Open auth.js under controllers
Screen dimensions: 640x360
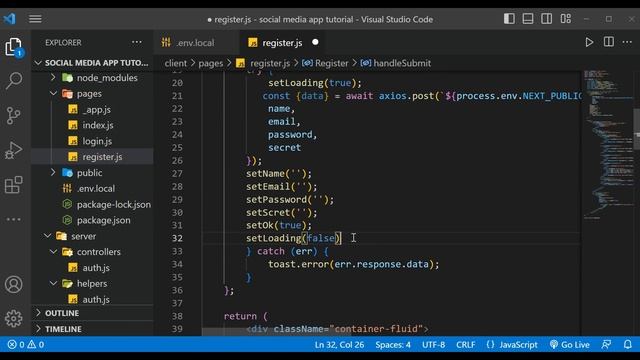click(x=92, y=268)
